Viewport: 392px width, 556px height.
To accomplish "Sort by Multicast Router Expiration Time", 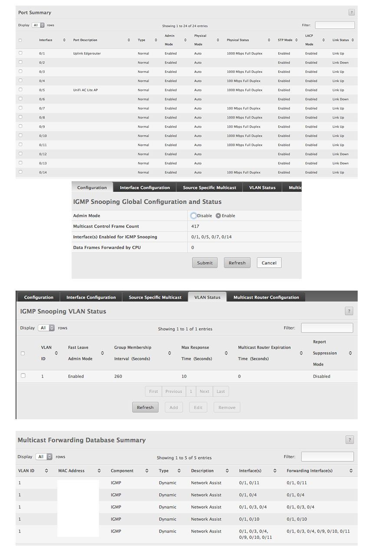I will [301, 353].
